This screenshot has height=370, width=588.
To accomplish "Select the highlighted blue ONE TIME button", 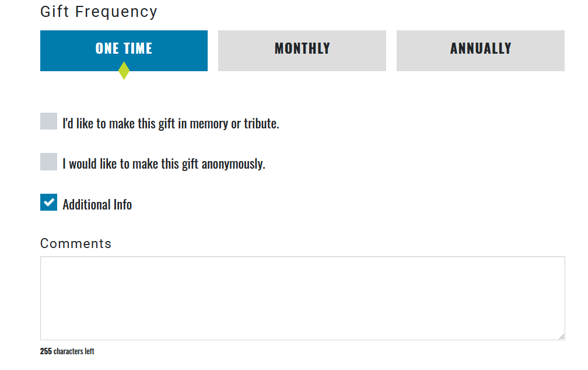I will pyautogui.click(x=124, y=50).
